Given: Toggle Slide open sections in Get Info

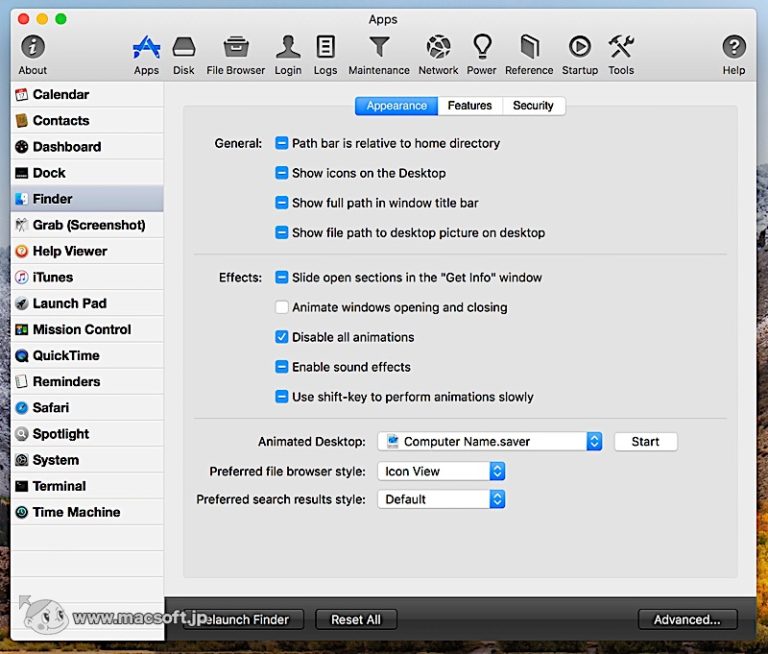Looking at the screenshot, I should [x=282, y=277].
